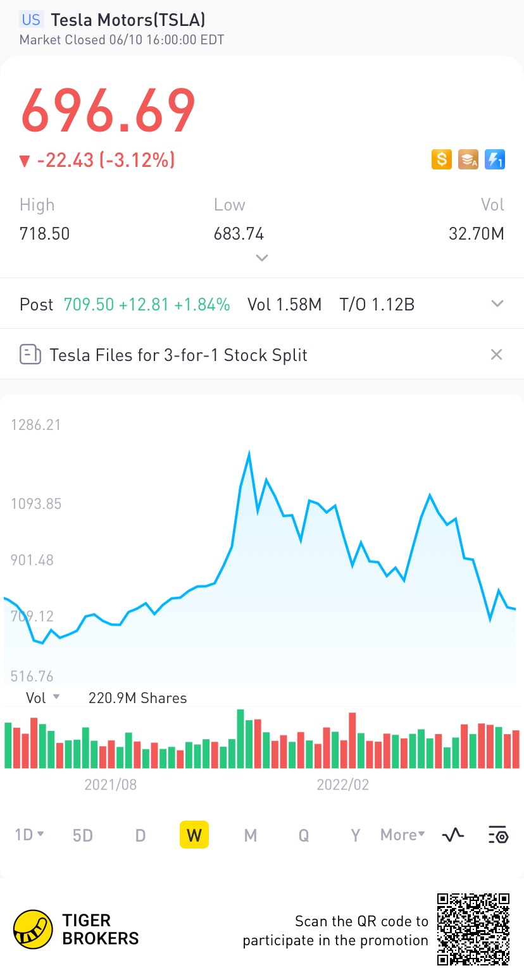Select the D daily chart tab
This screenshot has height=980, width=524.
coord(140,835)
